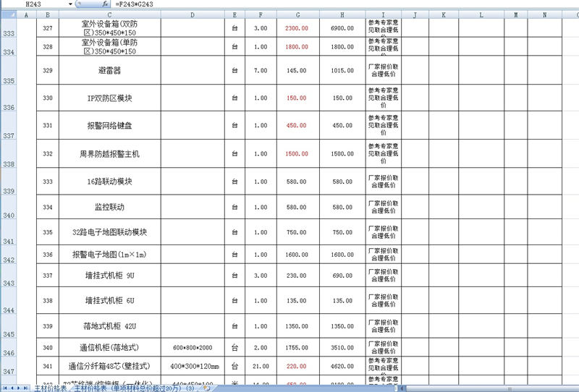Viewport: 579px width, 392px height.
Task: Click cell containing 32路电子地图联动模块
Action: [x=110, y=232]
